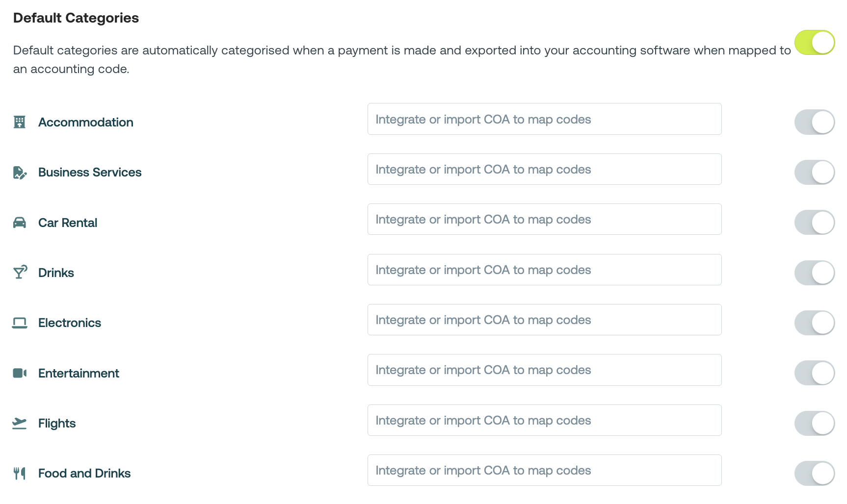Click the Flights airplane icon
This screenshot has height=504, width=847.
click(20, 423)
